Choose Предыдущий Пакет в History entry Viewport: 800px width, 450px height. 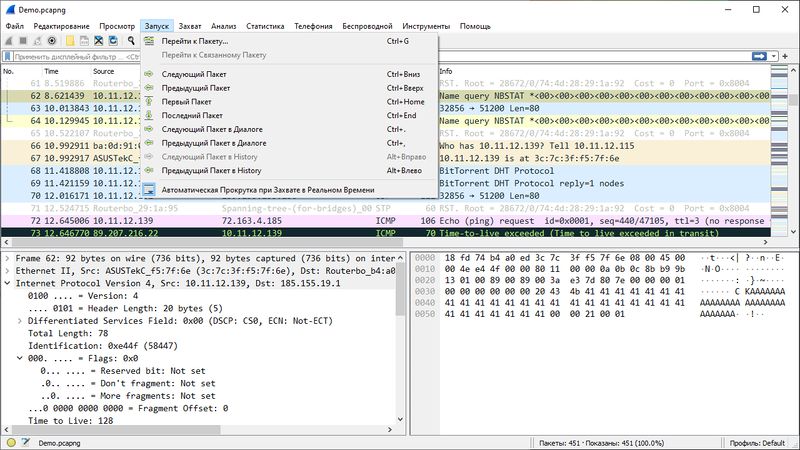pos(289,170)
